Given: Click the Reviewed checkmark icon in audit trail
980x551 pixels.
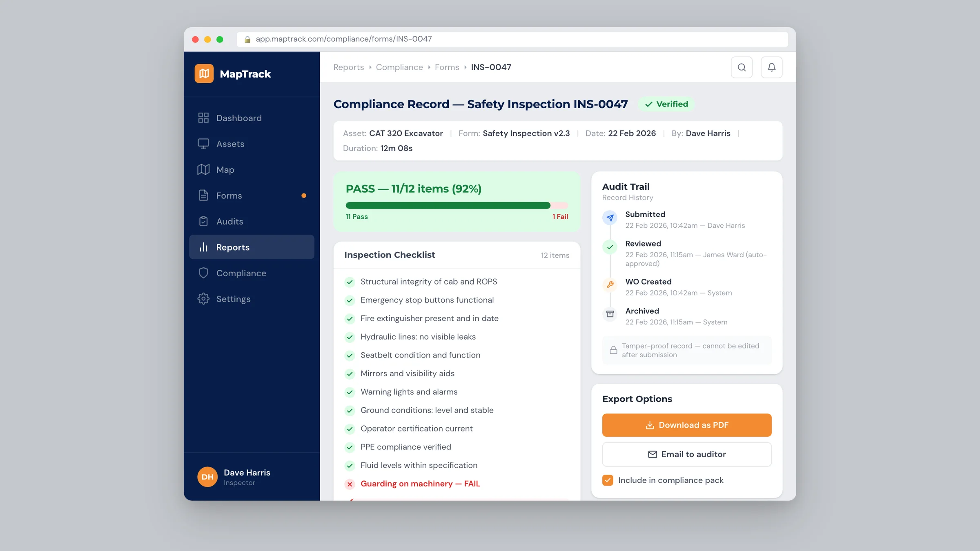Looking at the screenshot, I should 610,247.
